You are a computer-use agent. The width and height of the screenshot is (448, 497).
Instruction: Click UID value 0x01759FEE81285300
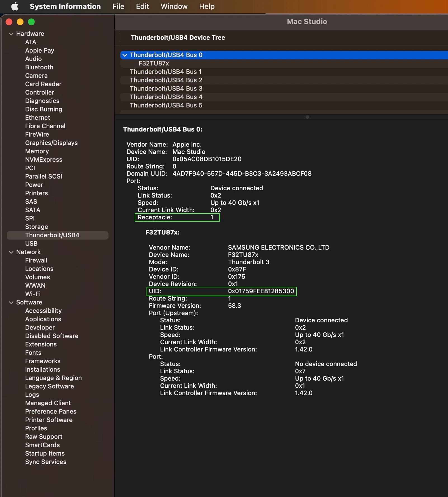[261, 291]
